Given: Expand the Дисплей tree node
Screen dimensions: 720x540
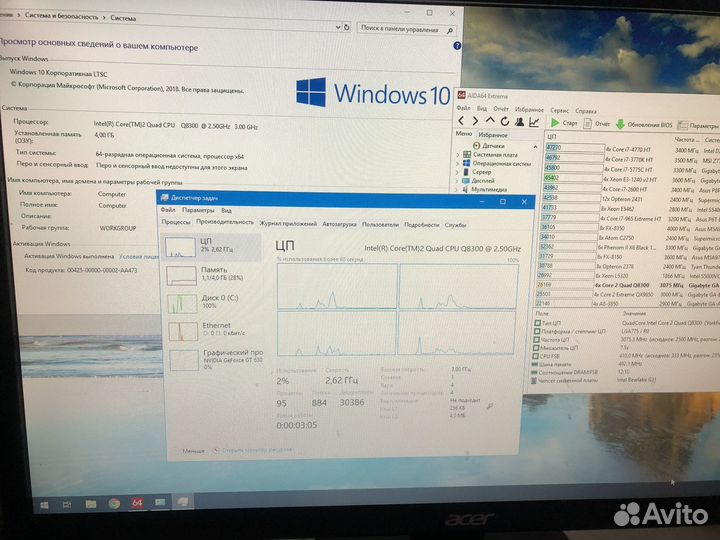Looking at the screenshot, I should tap(457, 180).
